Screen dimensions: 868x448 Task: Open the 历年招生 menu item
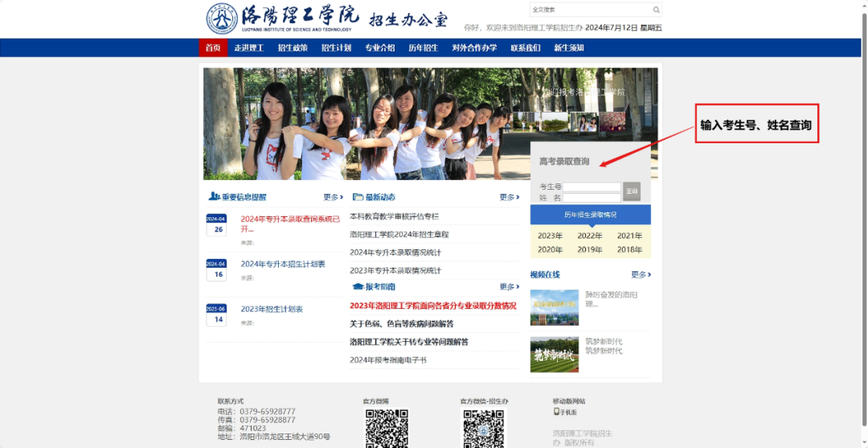click(424, 47)
